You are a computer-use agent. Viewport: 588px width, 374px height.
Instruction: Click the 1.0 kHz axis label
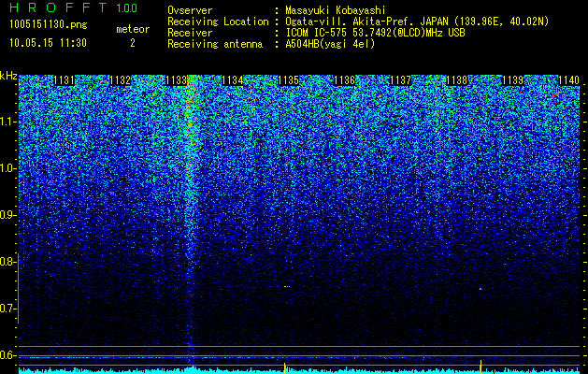[x=8, y=168]
